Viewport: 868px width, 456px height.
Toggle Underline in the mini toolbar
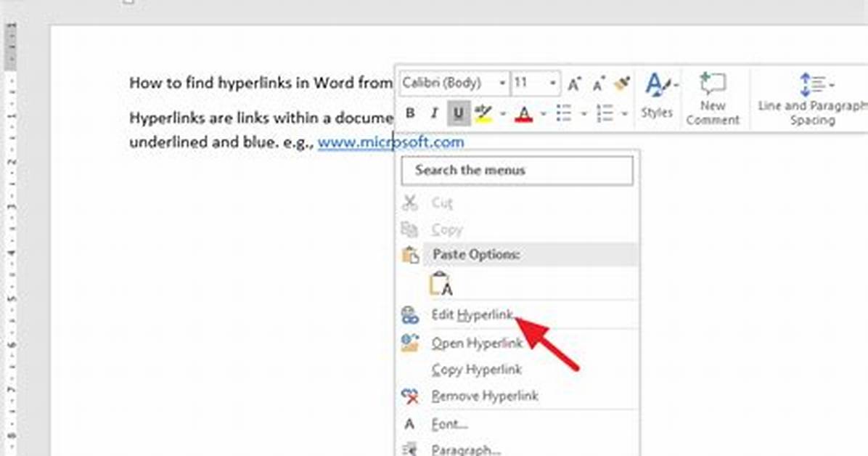point(459,113)
